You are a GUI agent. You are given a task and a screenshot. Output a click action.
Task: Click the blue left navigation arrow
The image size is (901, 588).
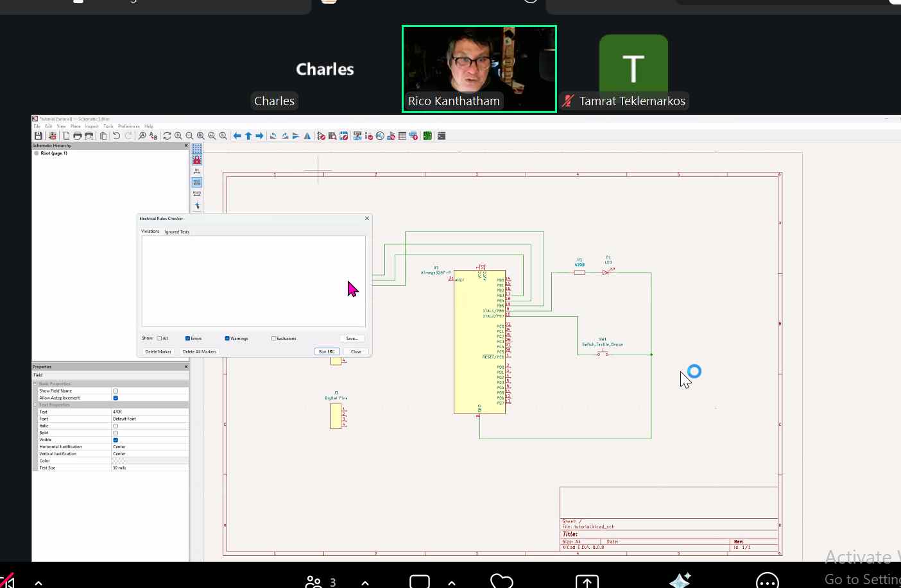(237, 136)
